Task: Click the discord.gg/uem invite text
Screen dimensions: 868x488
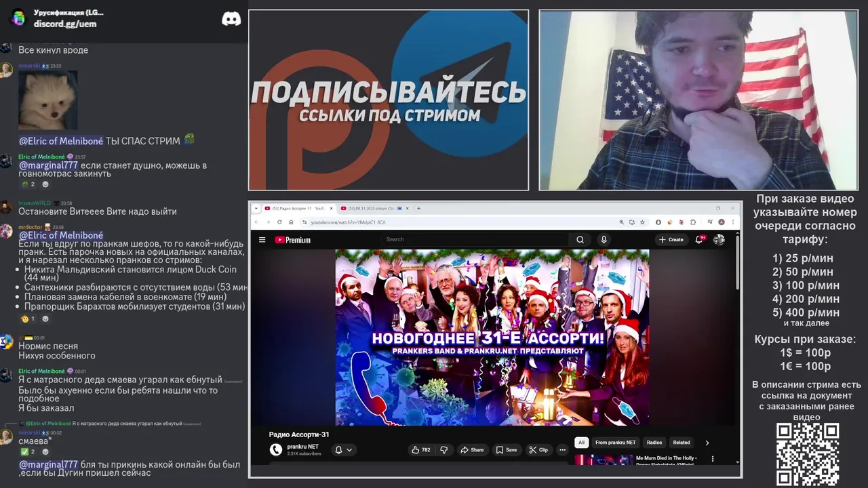Action: [65, 24]
